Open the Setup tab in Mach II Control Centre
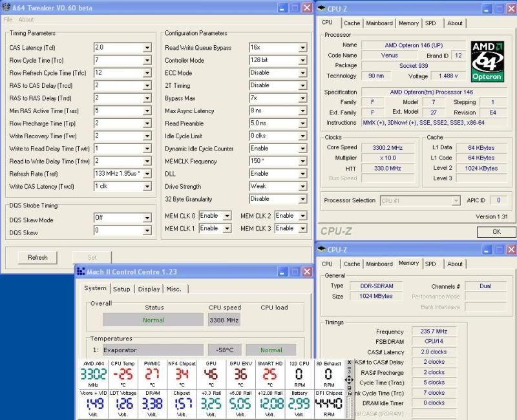The width and height of the screenshot is (517, 420). pos(121,289)
